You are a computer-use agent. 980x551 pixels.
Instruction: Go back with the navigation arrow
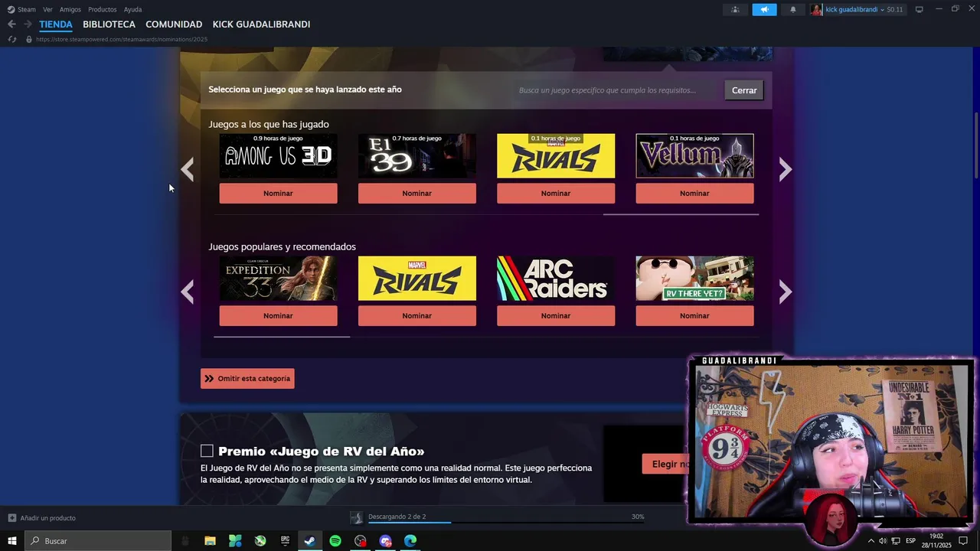click(11, 24)
